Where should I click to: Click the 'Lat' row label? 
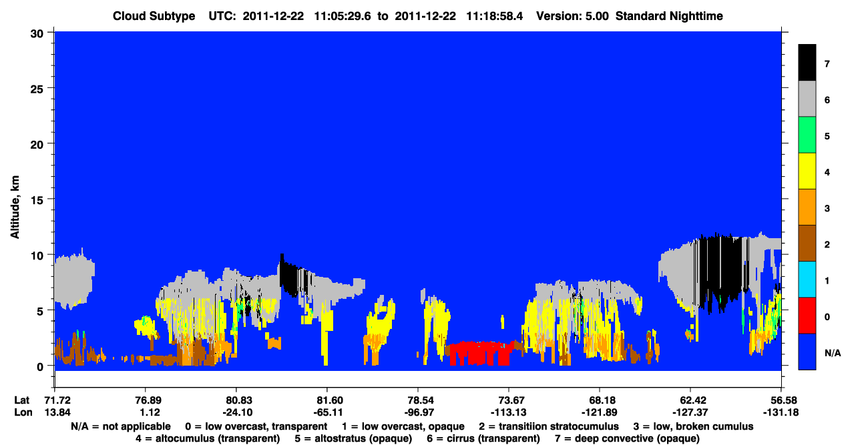click(x=22, y=401)
